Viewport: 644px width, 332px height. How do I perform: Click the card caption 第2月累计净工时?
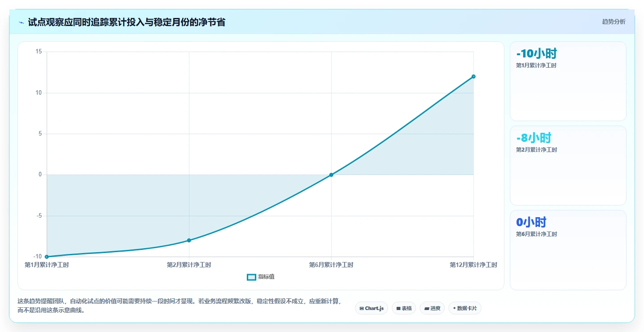click(x=537, y=150)
